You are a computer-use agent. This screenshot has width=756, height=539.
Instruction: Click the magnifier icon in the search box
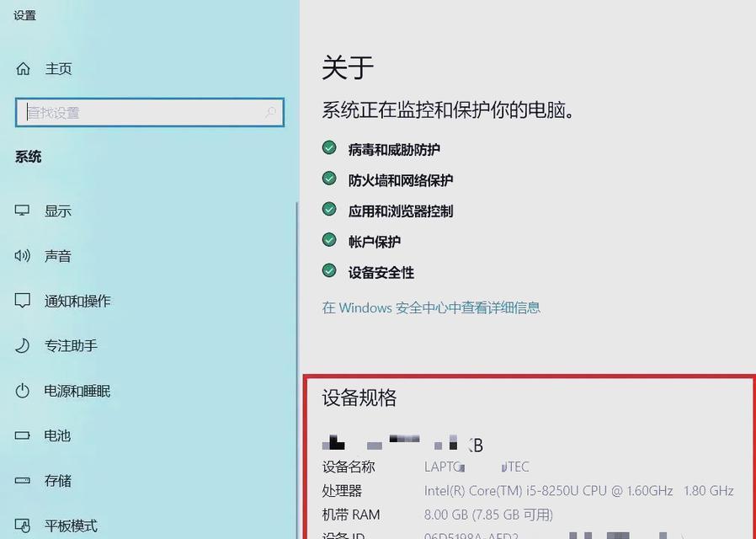pos(271,112)
